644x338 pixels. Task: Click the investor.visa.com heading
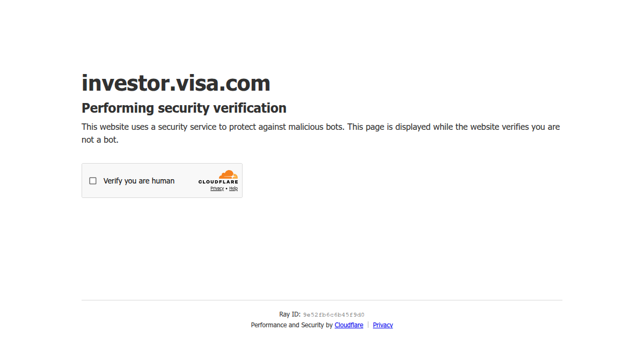pos(175,83)
